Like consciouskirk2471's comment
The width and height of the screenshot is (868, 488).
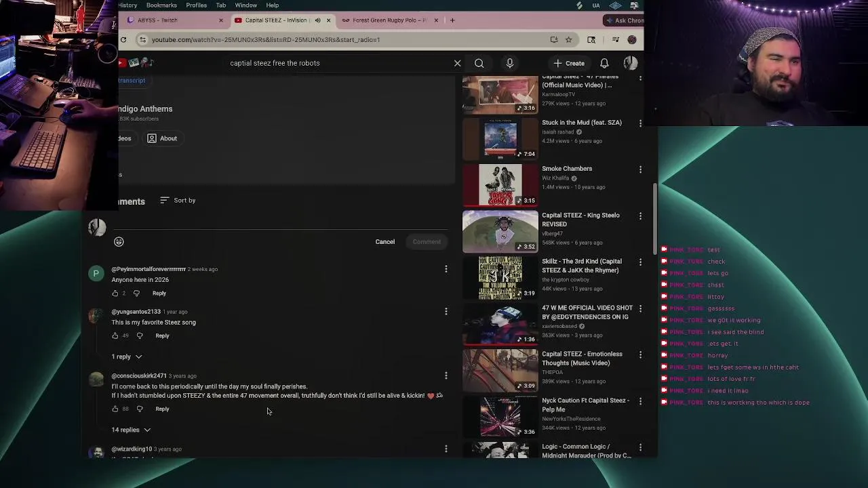click(x=115, y=409)
